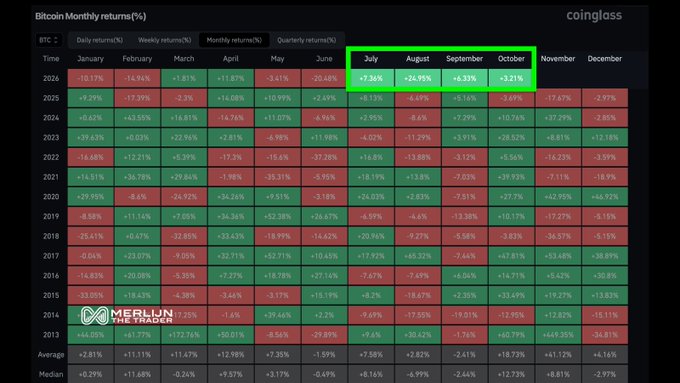Screen dimensions: 680x383
Task: Select the '2025' row label
Action: coord(51,98)
